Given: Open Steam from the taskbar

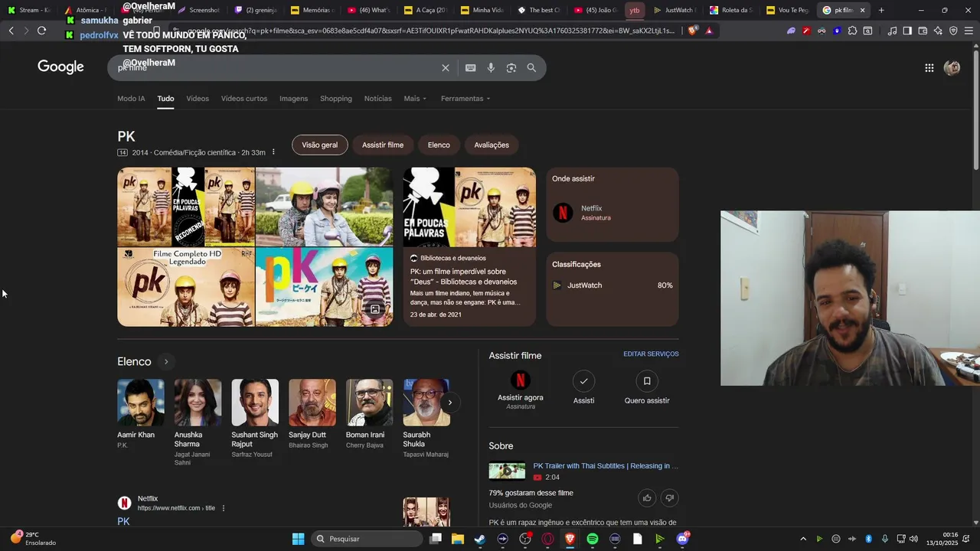Looking at the screenshot, I should (x=480, y=539).
